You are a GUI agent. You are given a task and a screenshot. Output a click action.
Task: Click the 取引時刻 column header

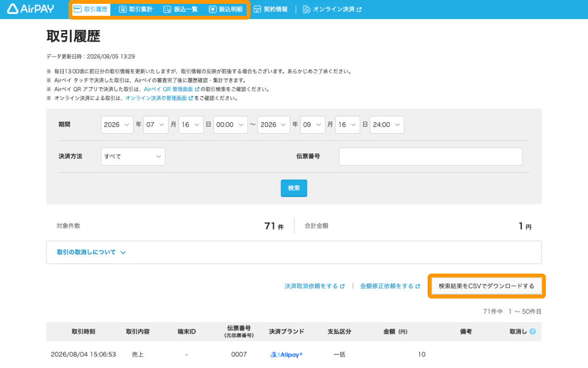coord(83,332)
